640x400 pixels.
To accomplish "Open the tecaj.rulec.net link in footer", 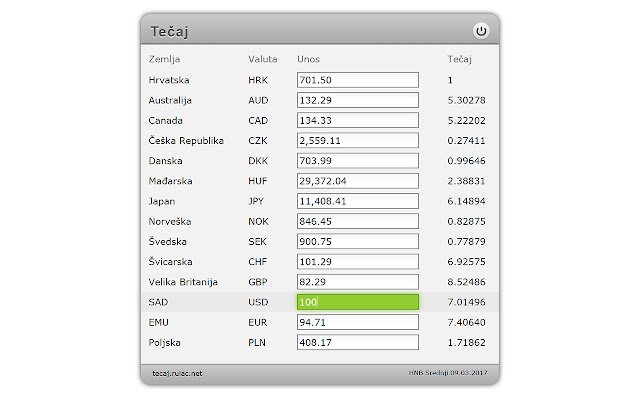I will tap(177, 373).
